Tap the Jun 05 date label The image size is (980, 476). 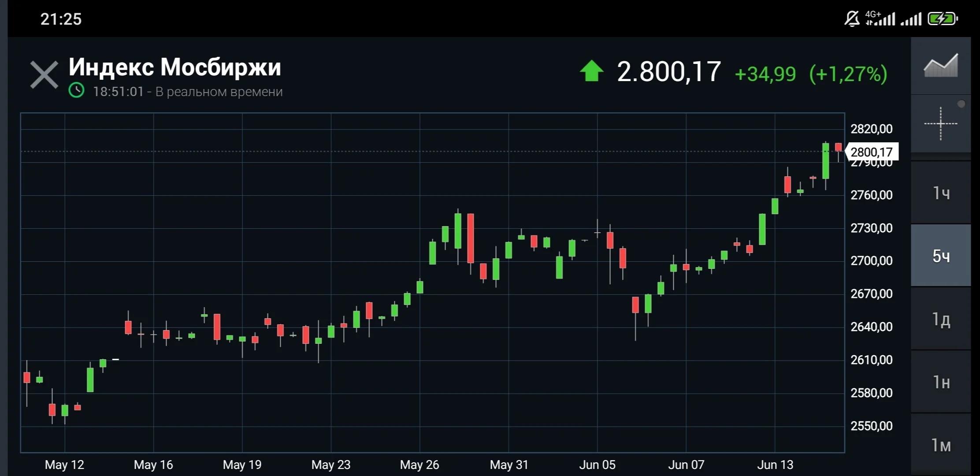pos(598,465)
